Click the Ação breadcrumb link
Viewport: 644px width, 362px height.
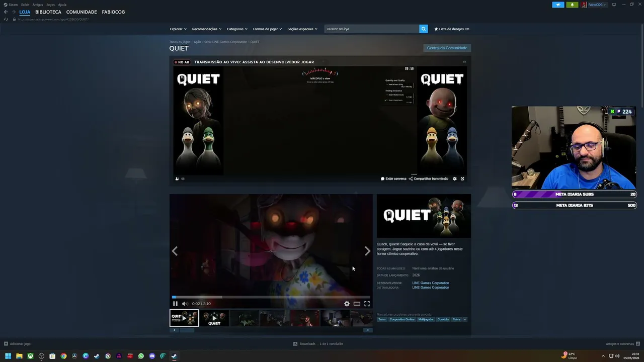[197, 42]
